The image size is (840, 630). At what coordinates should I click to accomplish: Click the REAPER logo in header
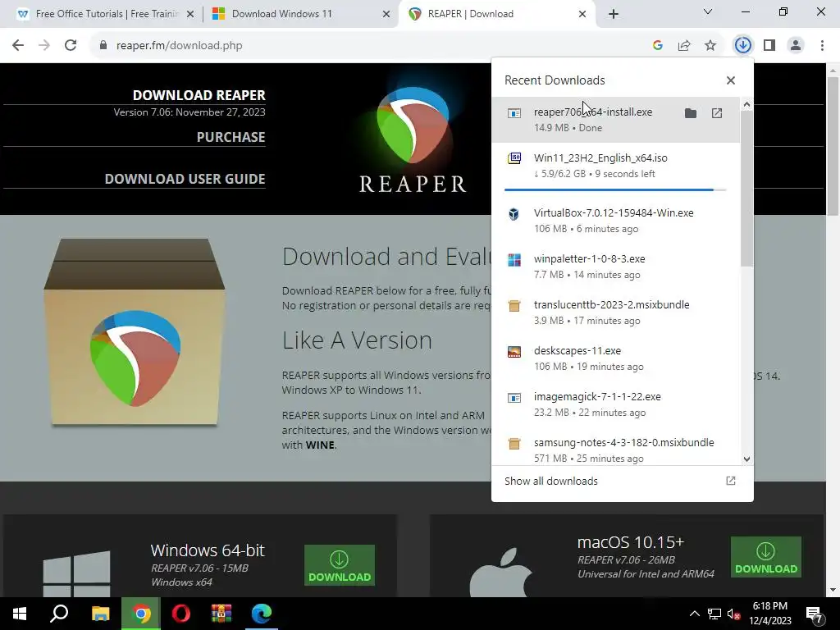tap(413, 139)
